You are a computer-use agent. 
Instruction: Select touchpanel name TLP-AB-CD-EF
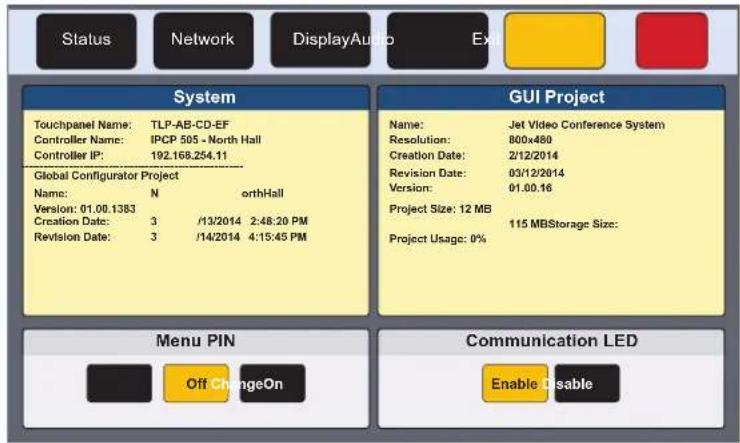(190, 125)
